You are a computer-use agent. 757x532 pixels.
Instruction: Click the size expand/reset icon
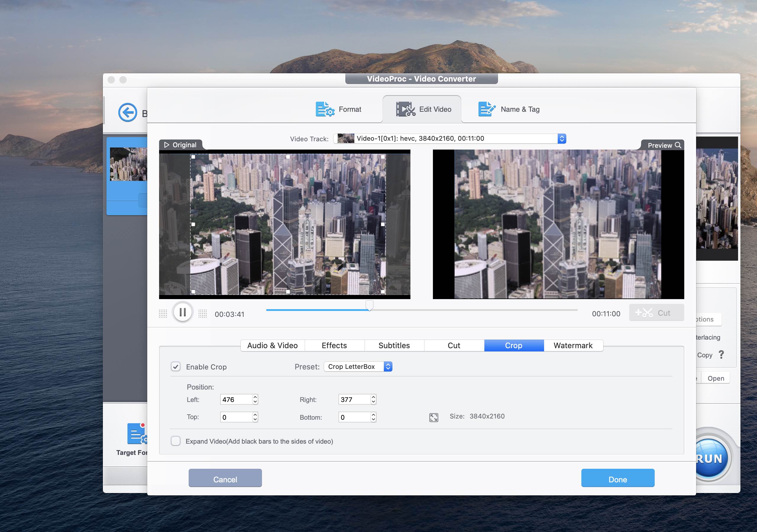click(434, 418)
